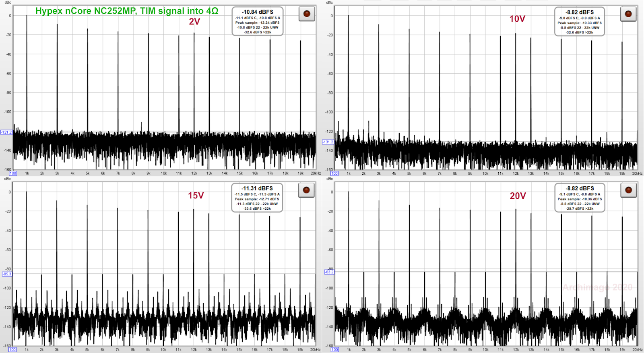This screenshot has height=353, width=644.
Task: Click the red 10V label
Action: click(517, 19)
